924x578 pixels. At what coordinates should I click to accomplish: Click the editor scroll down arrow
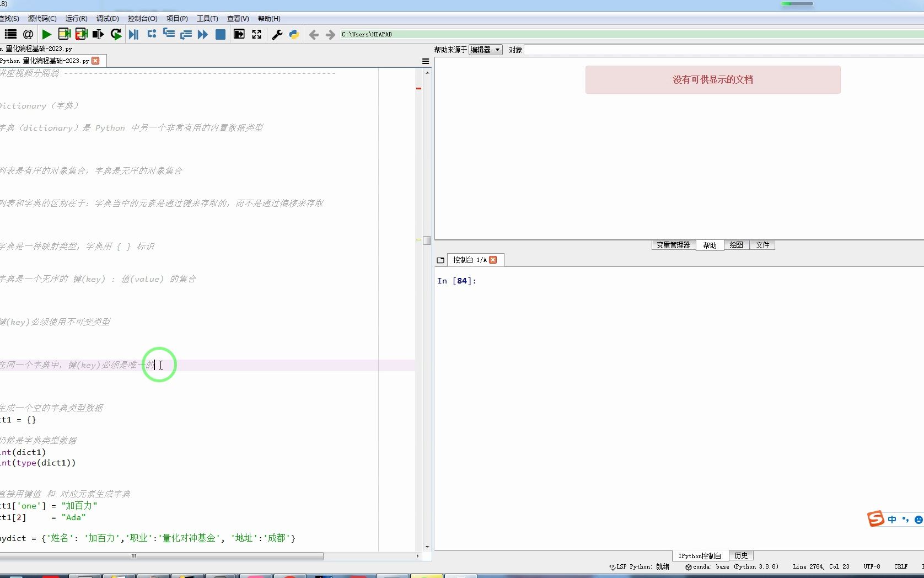coord(427,547)
